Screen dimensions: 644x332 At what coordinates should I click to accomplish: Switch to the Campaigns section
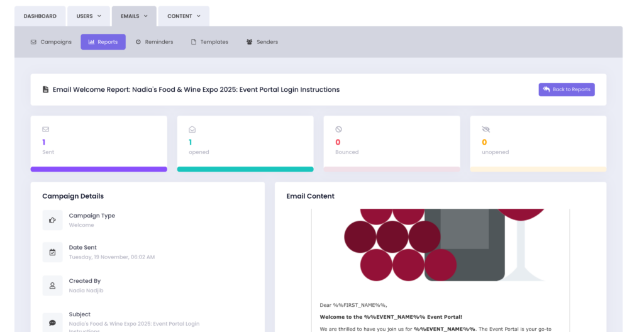(x=51, y=42)
